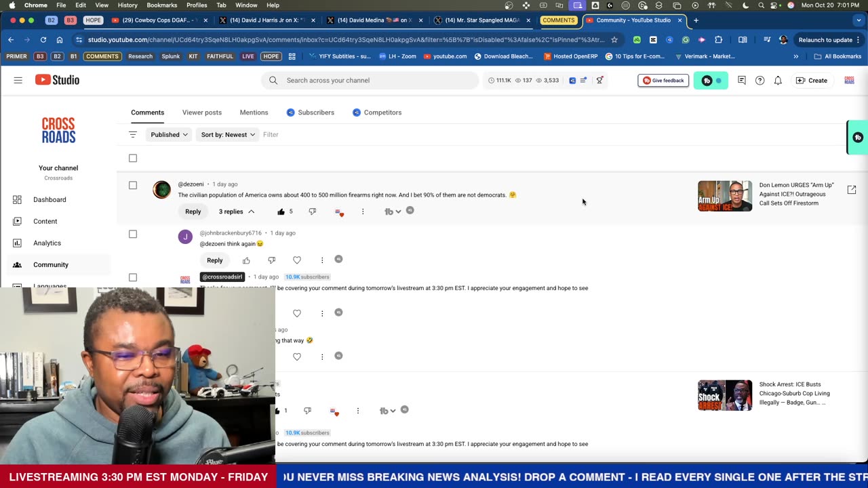Viewport: 868px width, 488px height.
Task: Switch to the Comments tab
Action: point(148,113)
